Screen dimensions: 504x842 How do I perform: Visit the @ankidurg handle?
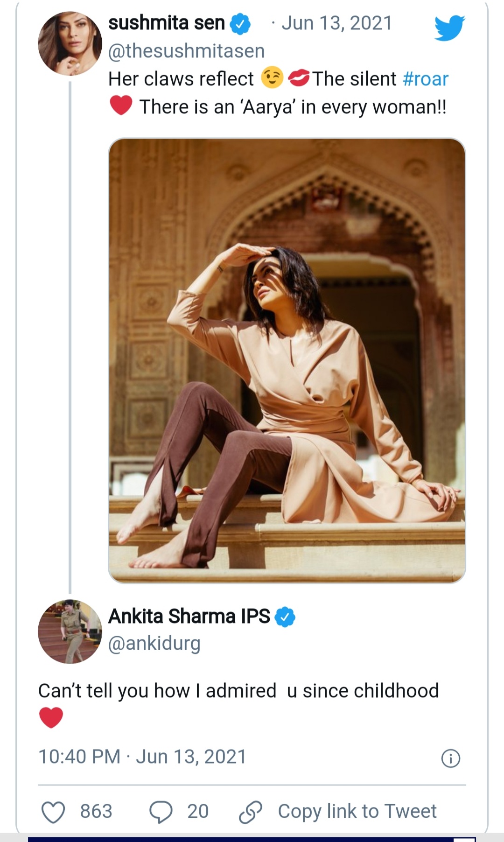point(154,644)
